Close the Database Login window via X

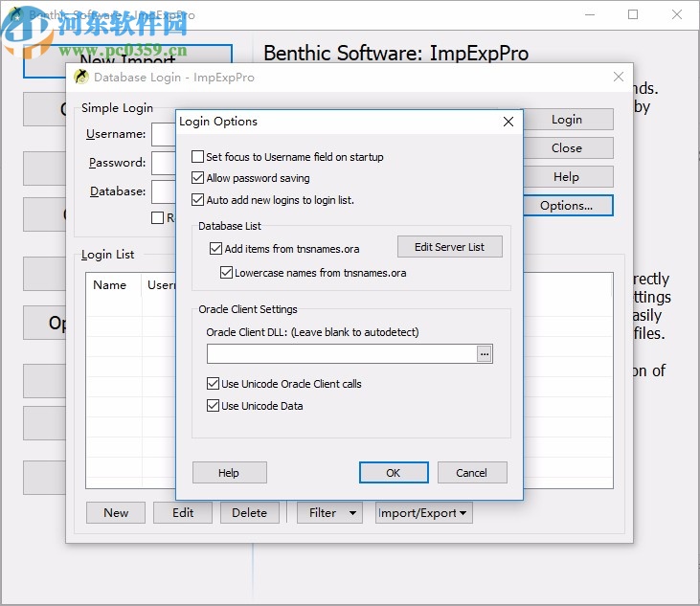619,77
